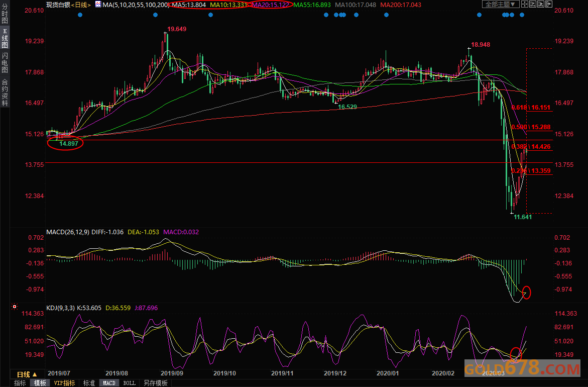Click the 16.529 low price label

click(x=347, y=107)
